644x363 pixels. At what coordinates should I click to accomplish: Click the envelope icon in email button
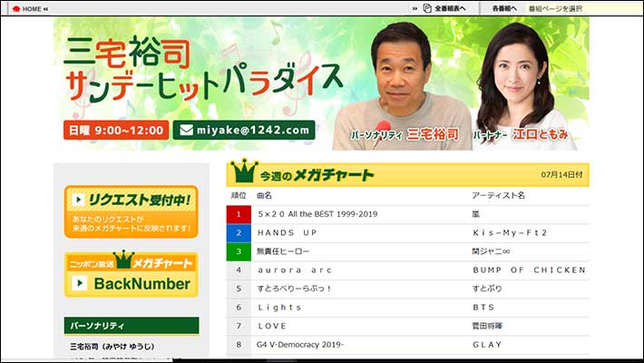pos(186,130)
